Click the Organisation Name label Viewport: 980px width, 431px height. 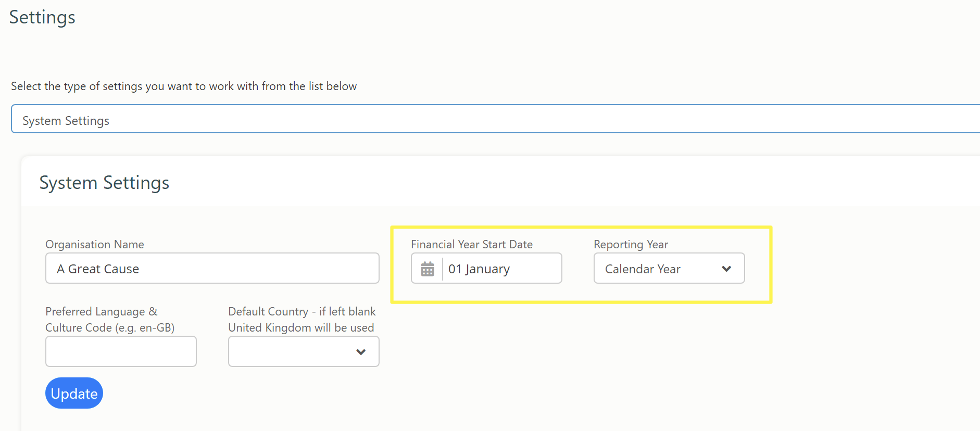point(95,244)
